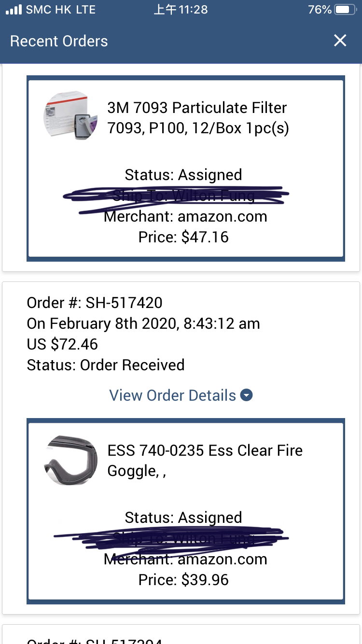Open the ESS 740-0235 Goggle item title

coord(205,461)
